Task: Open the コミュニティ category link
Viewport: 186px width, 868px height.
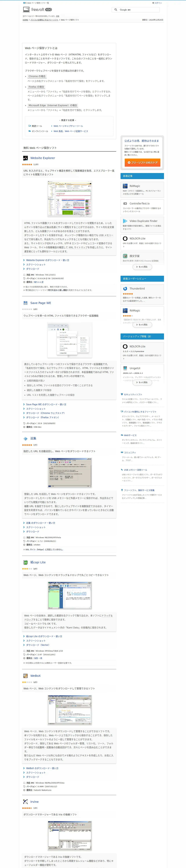Action: coord(130,453)
